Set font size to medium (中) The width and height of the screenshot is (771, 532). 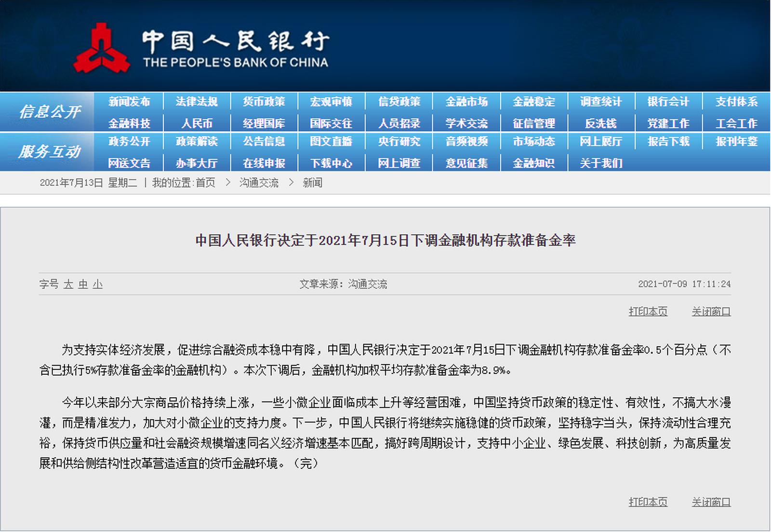tap(83, 284)
